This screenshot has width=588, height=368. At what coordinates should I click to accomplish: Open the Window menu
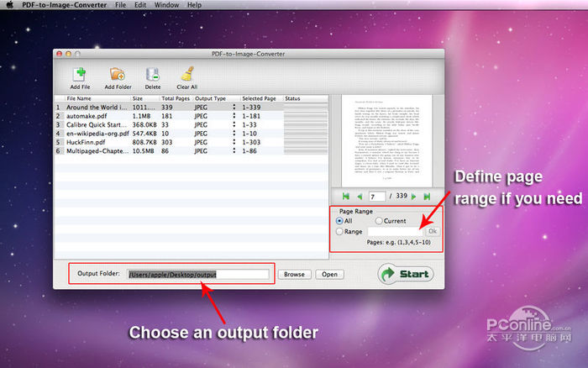pos(166,5)
